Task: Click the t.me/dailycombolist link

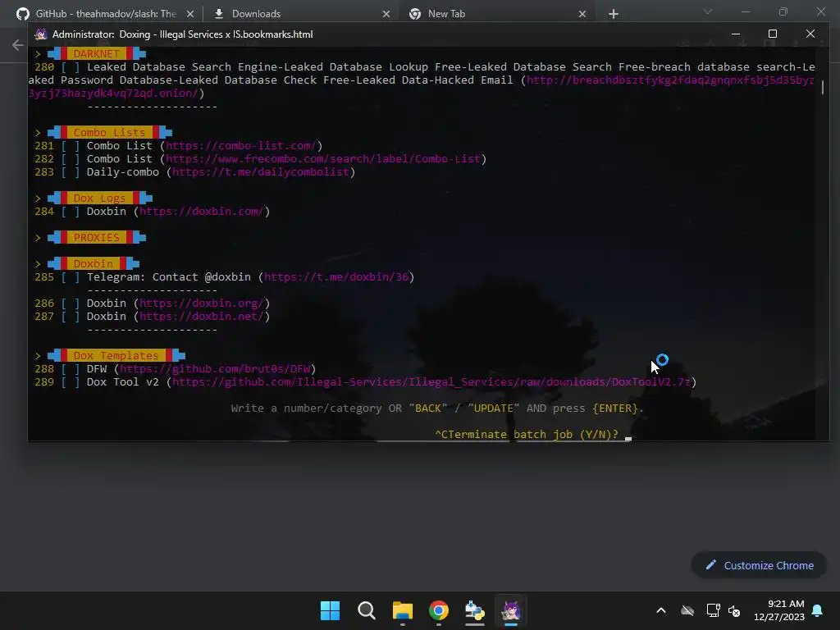Action: click(261, 172)
